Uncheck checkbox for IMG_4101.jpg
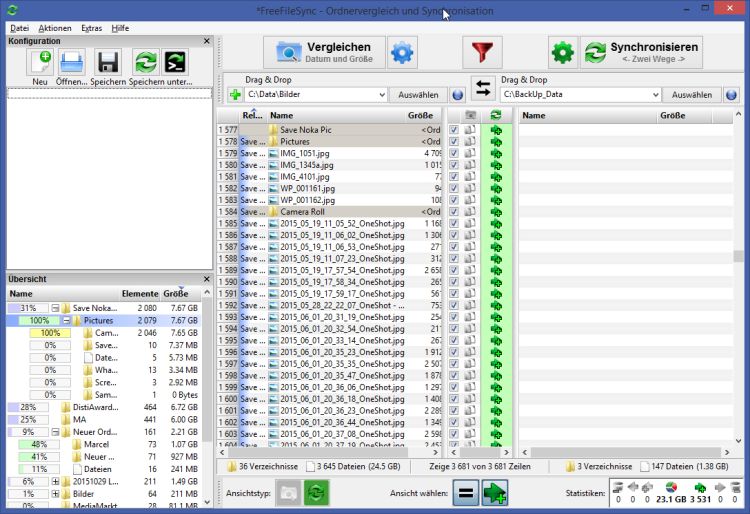The width and height of the screenshot is (750, 514). pyautogui.click(x=454, y=176)
